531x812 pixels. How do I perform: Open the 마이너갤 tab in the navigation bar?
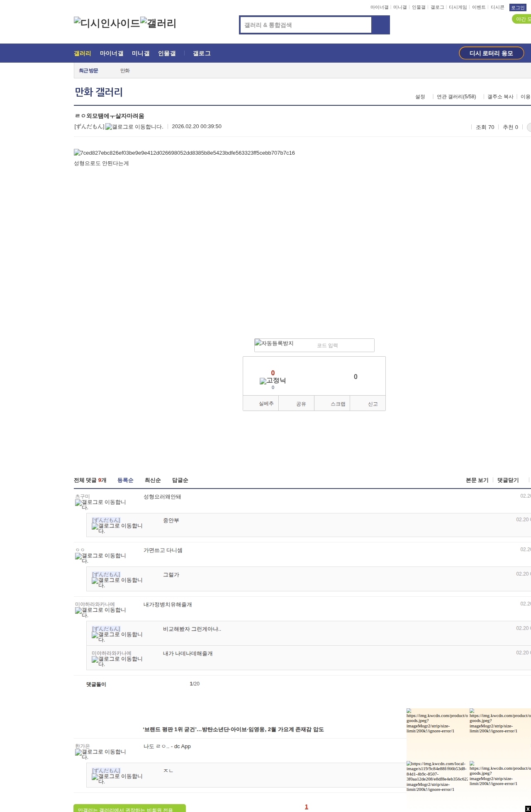click(x=112, y=53)
